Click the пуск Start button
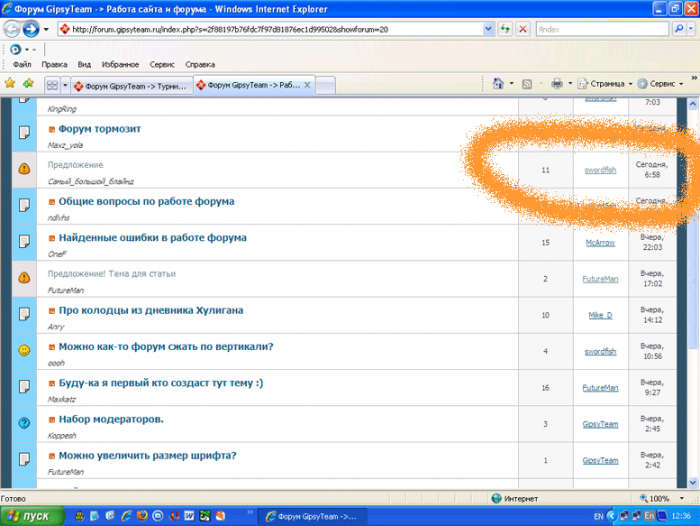Image resolution: width=700 pixels, height=526 pixels. click(x=31, y=516)
